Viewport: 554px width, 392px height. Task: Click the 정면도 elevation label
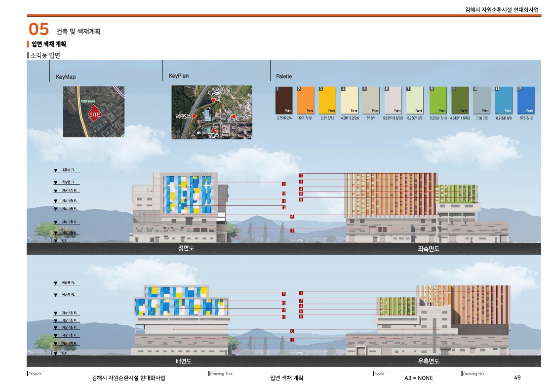tap(186, 248)
